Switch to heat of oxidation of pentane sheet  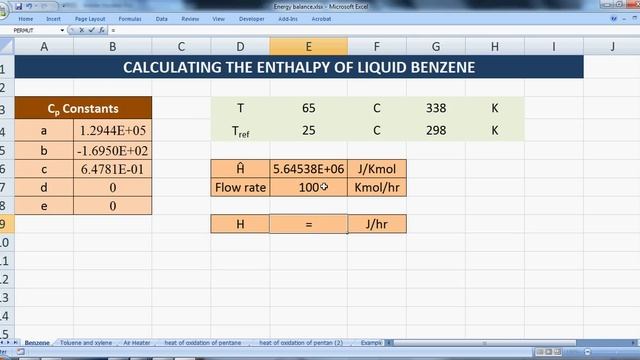(x=203, y=343)
